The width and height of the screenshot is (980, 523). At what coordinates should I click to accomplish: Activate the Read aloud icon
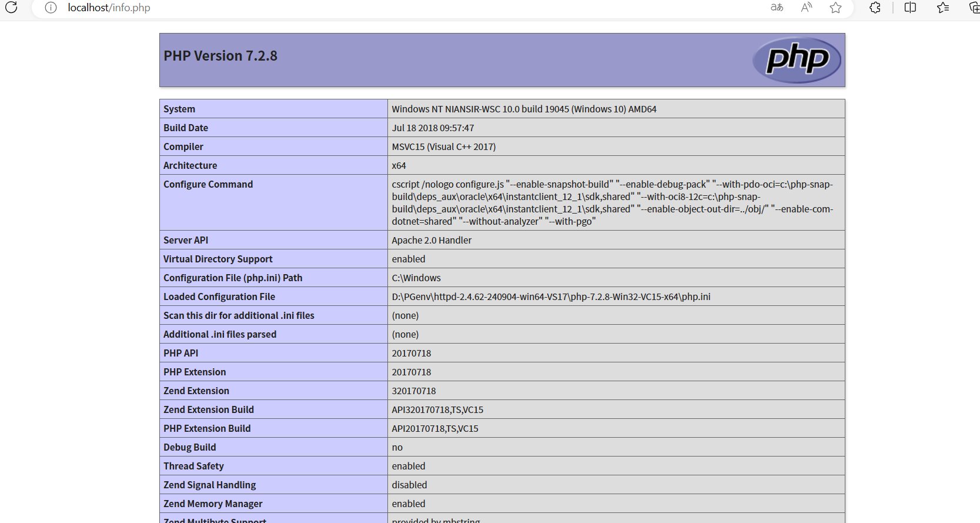(x=807, y=8)
